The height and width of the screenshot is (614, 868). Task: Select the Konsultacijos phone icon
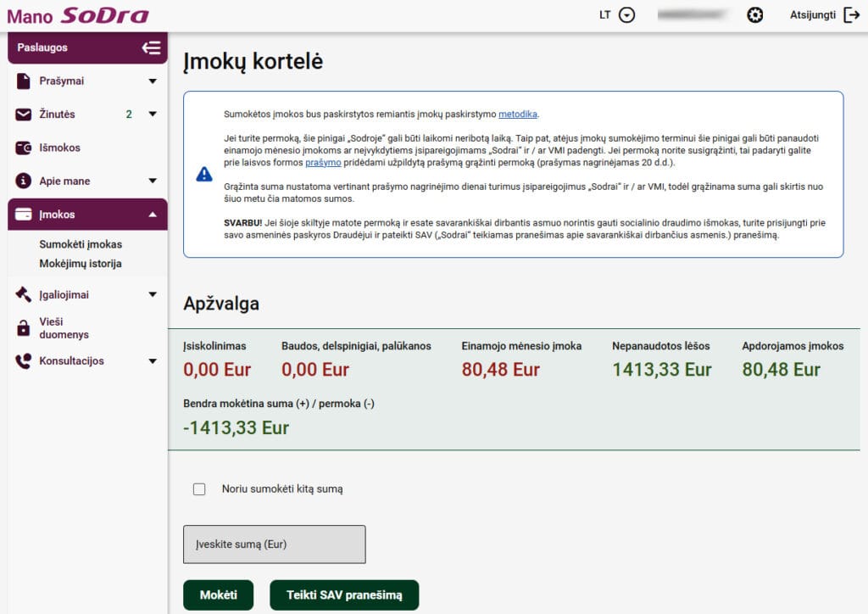coord(21,360)
